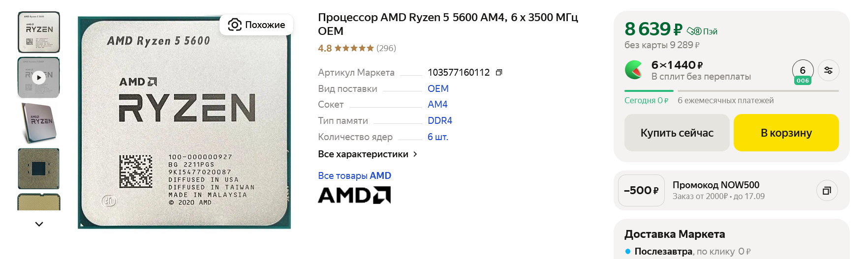
Task: Click the AMD brand logo
Action: pyautogui.click(x=354, y=195)
